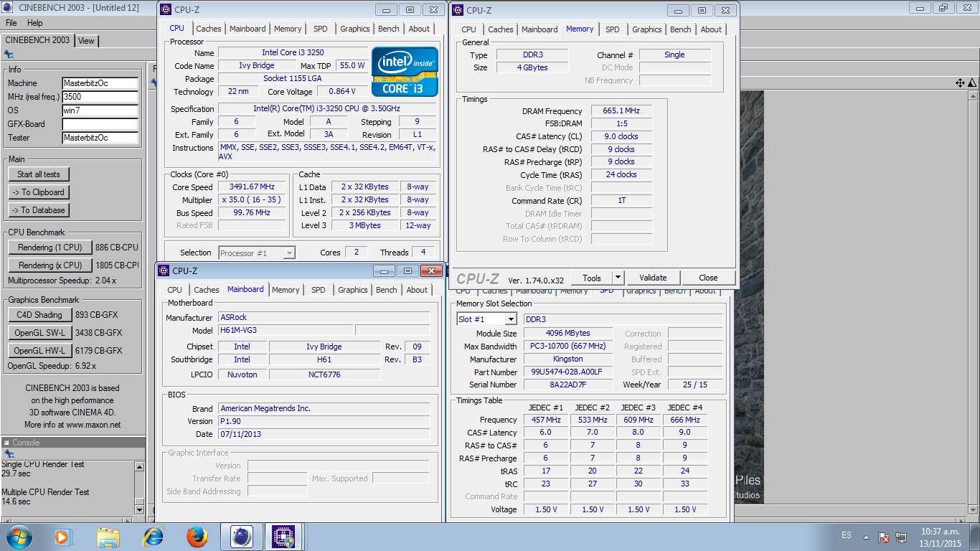Click the Tester input field

click(100, 138)
